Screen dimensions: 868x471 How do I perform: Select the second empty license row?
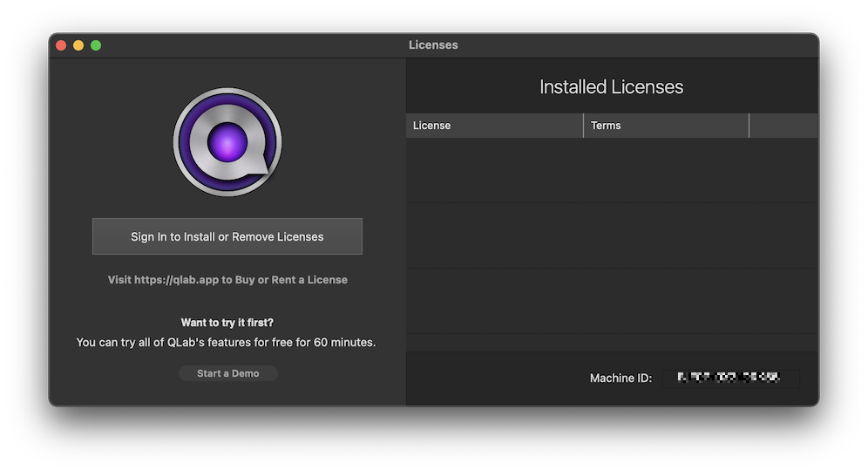click(x=611, y=235)
